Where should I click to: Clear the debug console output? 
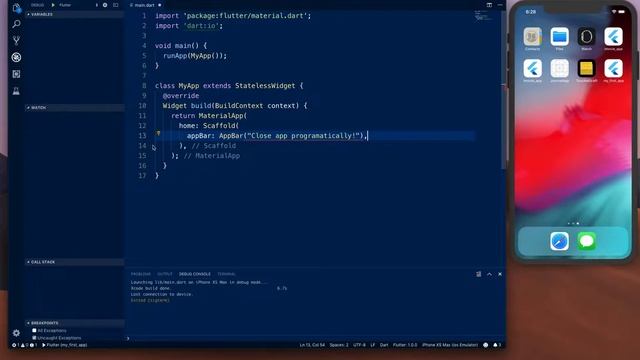coord(478,274)
